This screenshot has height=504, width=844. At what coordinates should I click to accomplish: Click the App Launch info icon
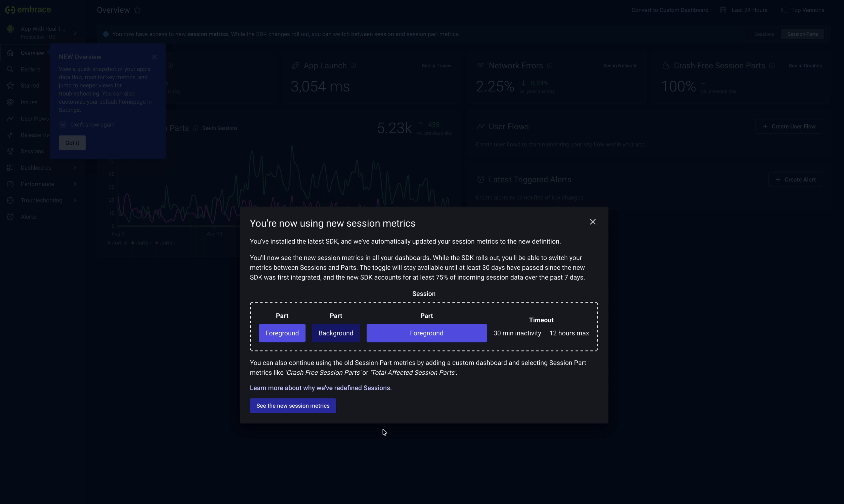coord(353,66)
